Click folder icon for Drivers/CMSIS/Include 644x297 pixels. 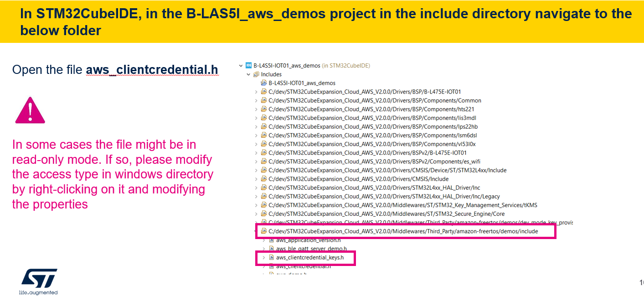point(263,179)
